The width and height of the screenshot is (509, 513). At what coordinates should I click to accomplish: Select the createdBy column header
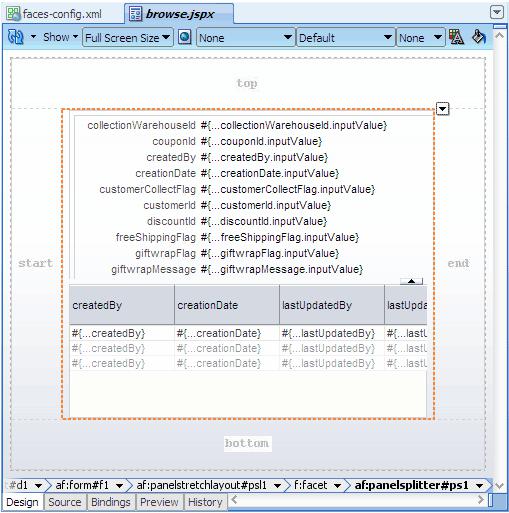(x=122, y=305)
